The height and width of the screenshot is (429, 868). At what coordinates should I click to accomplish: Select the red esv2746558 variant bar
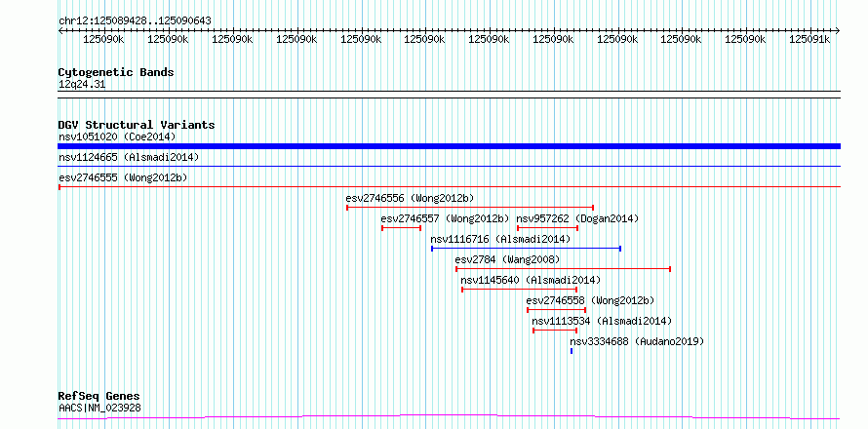pyautogui.click(x=556, y=310)
